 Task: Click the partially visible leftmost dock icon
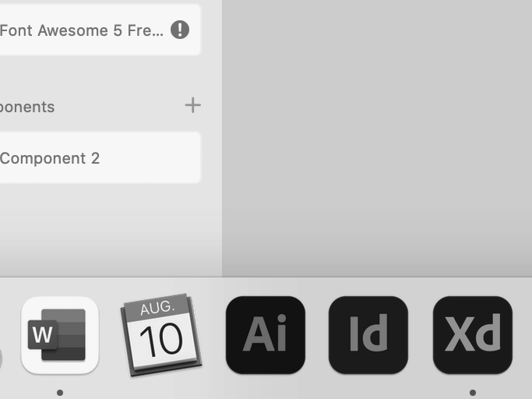tap(1, 358)
